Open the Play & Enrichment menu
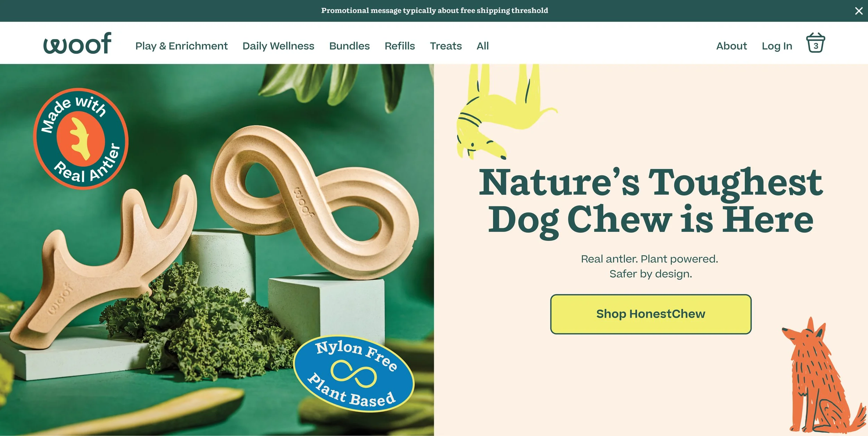868x436 pixels. point(181,46)
